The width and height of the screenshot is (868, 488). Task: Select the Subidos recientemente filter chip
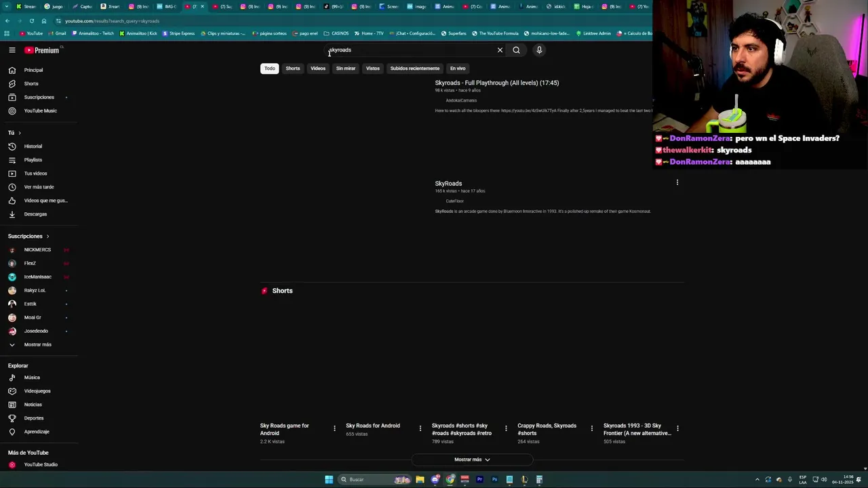tap(415, 68)
